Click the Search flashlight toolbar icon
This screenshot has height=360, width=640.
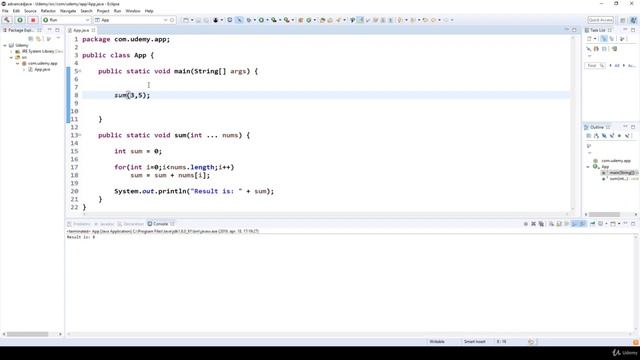338,20
